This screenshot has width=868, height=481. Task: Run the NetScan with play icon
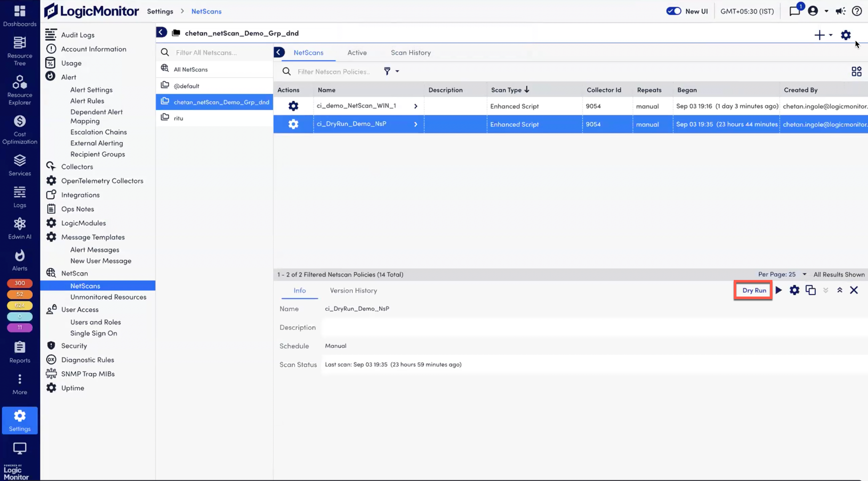point(778,290)
